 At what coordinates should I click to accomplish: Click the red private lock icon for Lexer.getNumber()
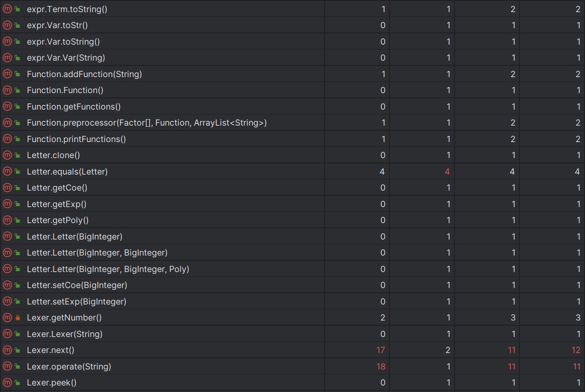(18, 318)
